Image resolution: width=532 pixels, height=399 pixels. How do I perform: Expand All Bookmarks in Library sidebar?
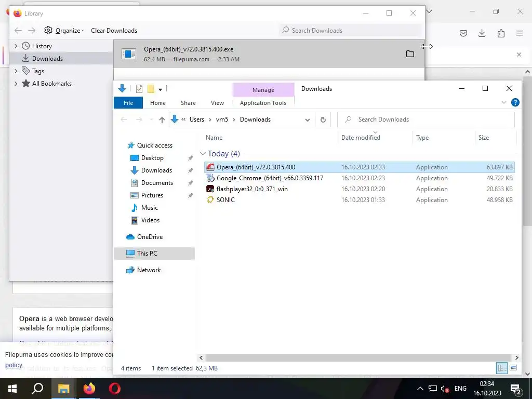[16, 84]
